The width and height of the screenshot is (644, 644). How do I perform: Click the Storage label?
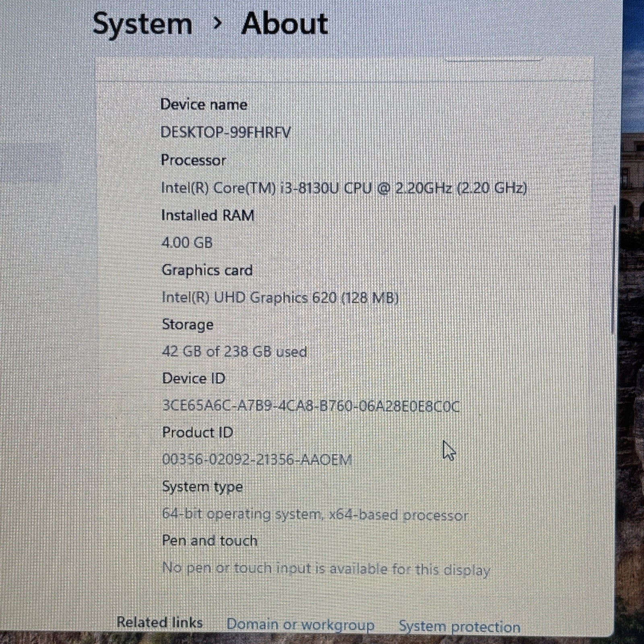tap(188, 325)
